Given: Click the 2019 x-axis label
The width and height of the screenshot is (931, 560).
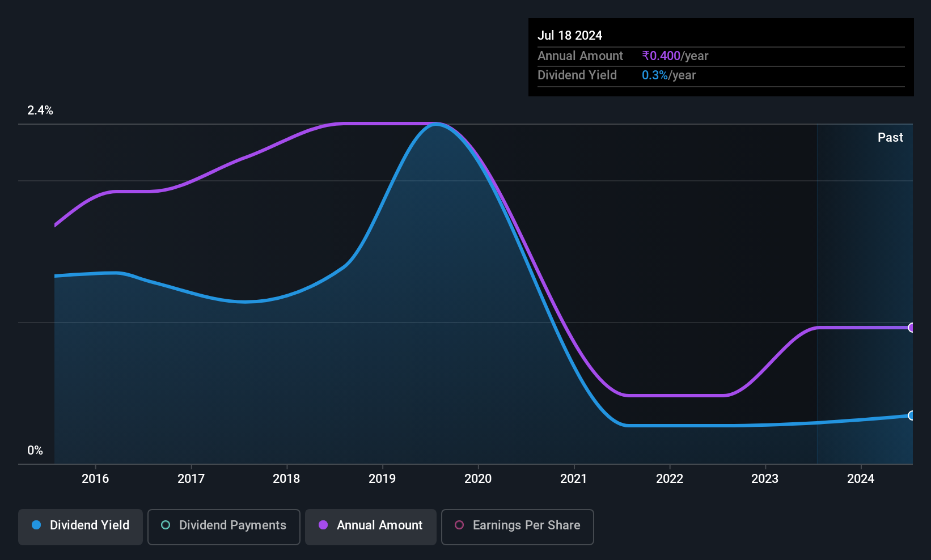Looking at the screenshot, I should (382, 479).
